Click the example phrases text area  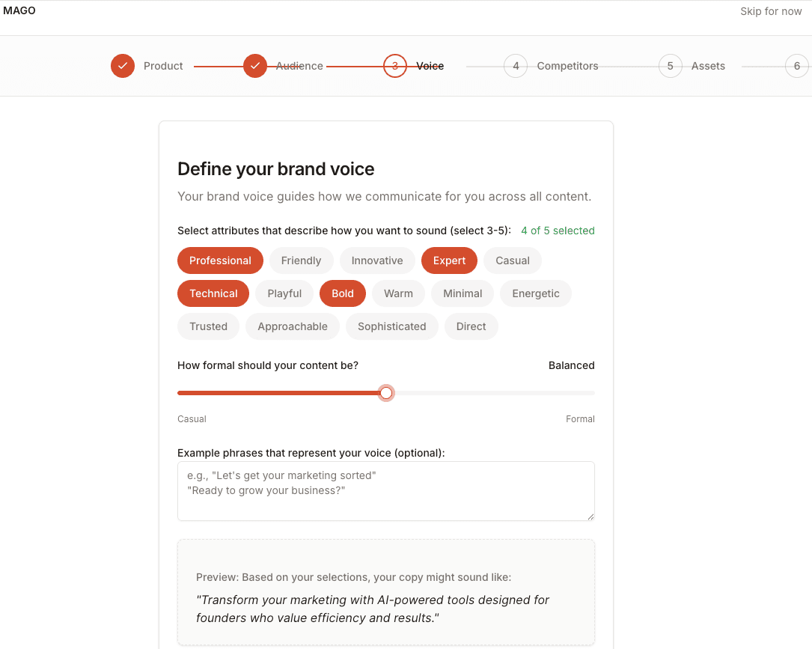point(386,491)
